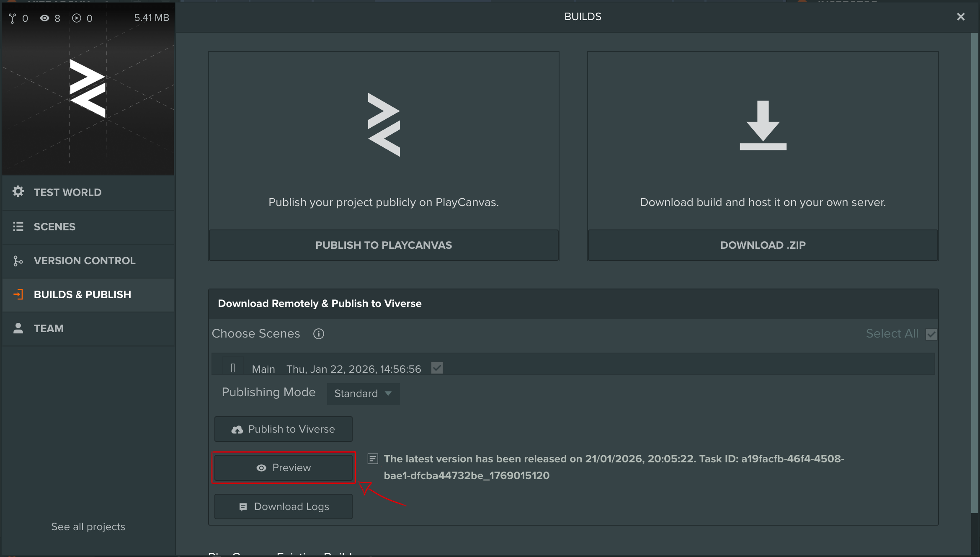Open the Publishing Mode Standard dropdown
The height and width of the screenshot is (557, 980).
(363, 394)
